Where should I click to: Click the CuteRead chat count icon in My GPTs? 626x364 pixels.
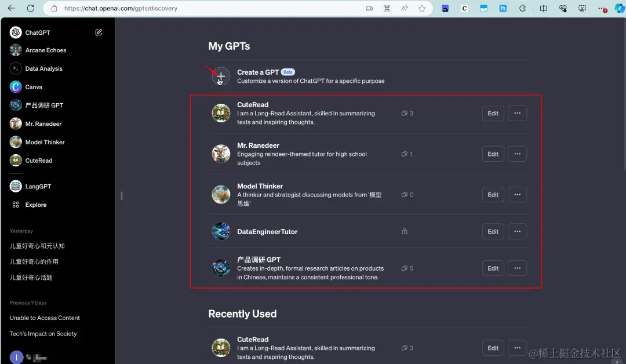405,114
